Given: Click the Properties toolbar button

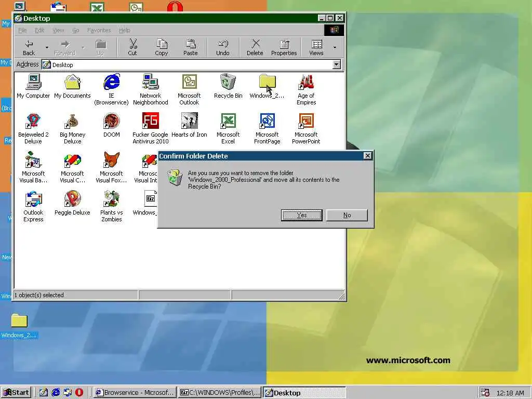Looking at the screenshot, I should [284, 47].
